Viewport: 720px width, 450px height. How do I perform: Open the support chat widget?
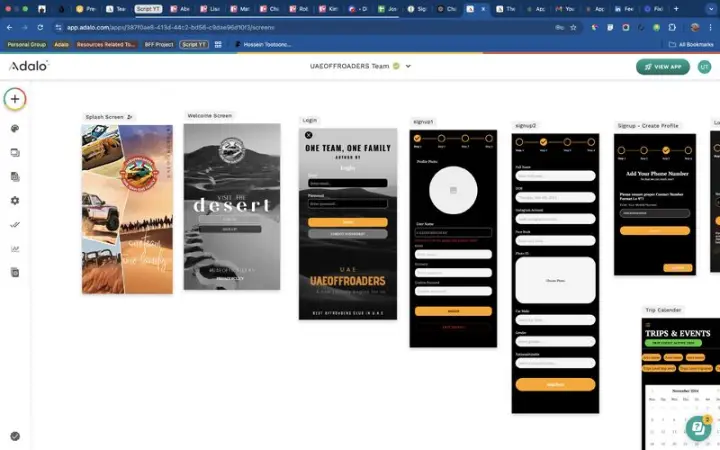698,428
